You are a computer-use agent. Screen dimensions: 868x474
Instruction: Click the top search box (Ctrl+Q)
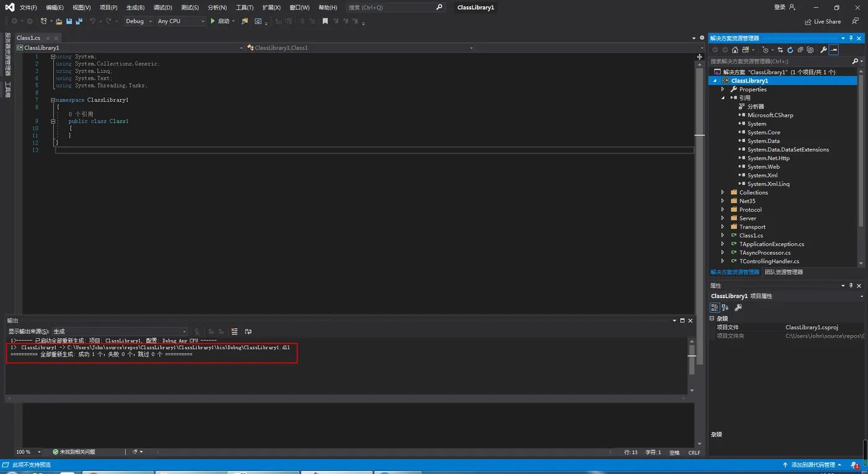[396, 7]
